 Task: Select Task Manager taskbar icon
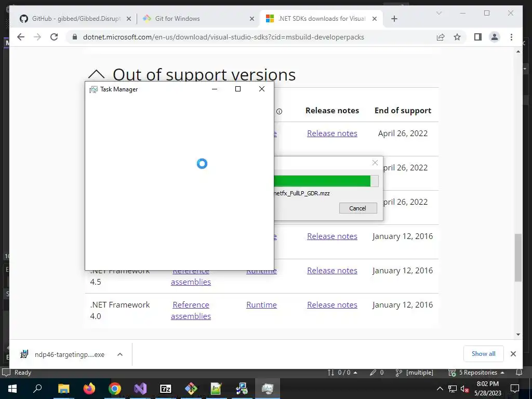(x=268, y=389)
